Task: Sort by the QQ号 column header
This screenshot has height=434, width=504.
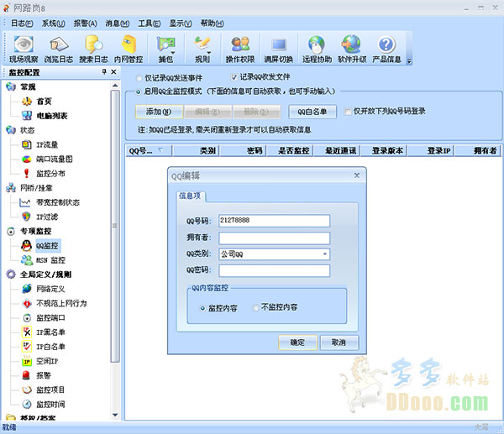Action: pyautogui.click(x=149, y=150)
